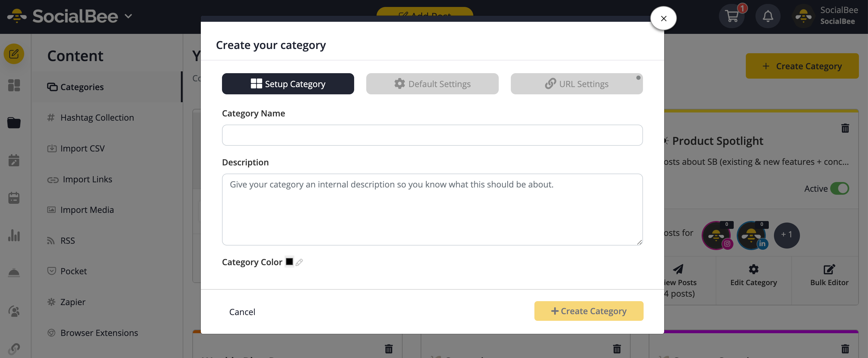Click the color eyedropper pencil icon
The height and width of the screenshot is (358, 868).
299,262
